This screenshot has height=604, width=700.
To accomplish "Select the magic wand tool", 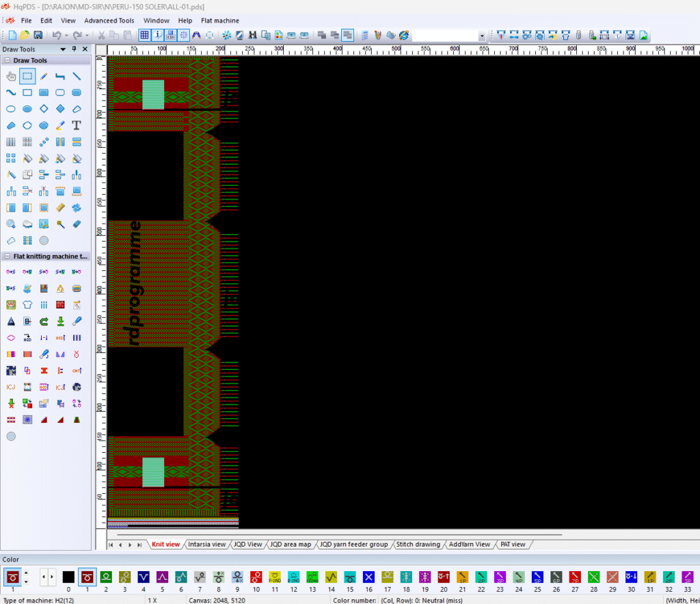I will (x=60, y=224).
